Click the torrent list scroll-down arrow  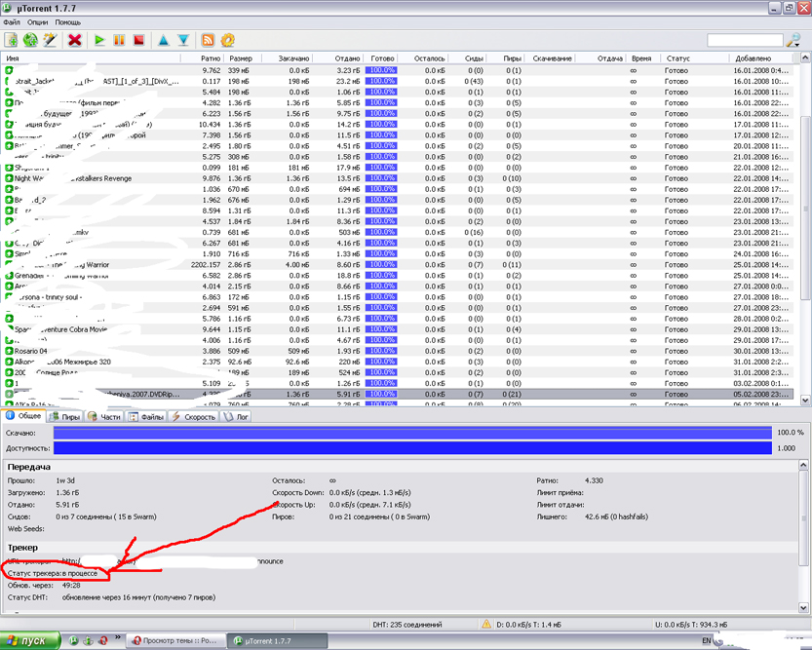805,401
